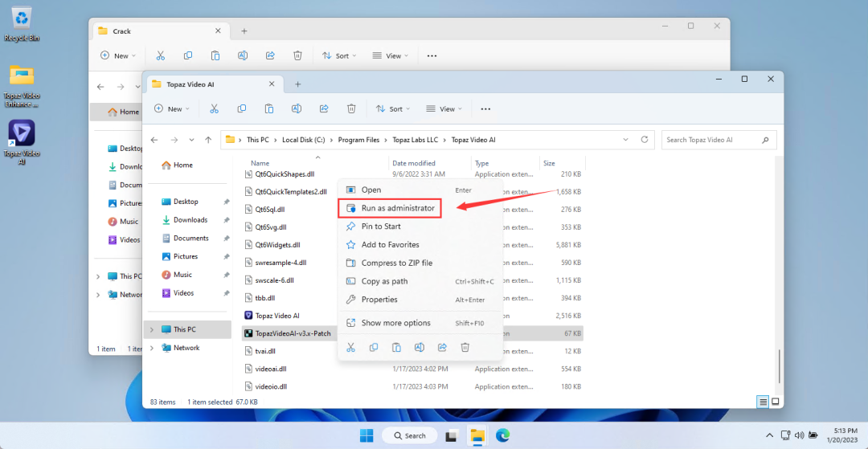The width and height of the screenshot is (868, 449).
Task: Switch to large icons view in status bar
Action: (x=775, y=402)
